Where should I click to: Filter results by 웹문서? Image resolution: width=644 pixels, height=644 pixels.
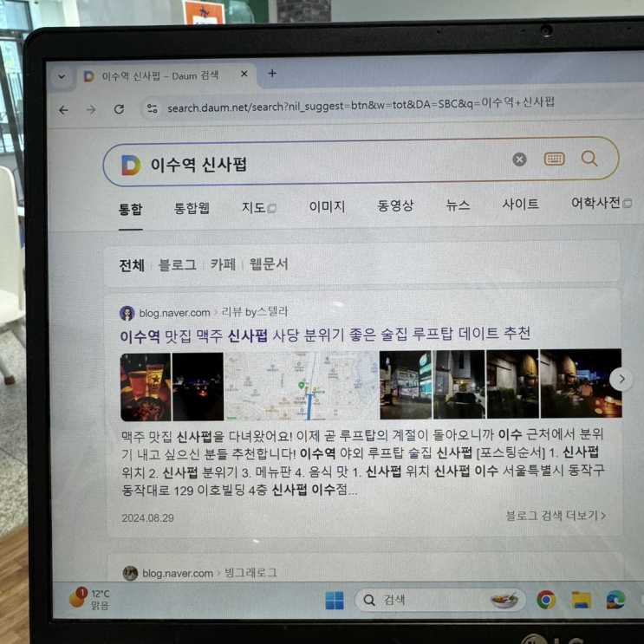(x=269, y=263)
